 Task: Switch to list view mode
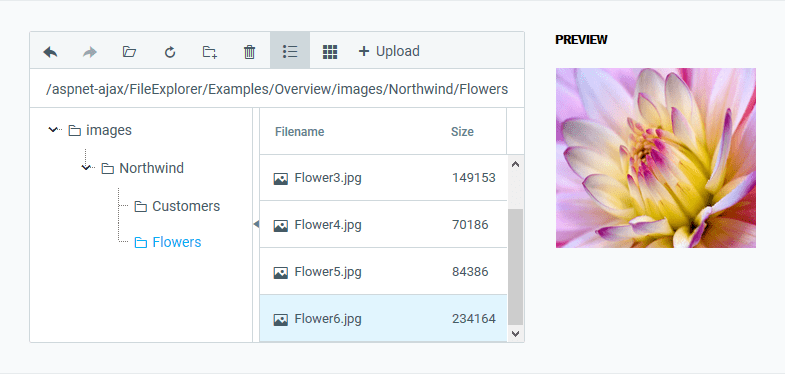tap(290, 51)
